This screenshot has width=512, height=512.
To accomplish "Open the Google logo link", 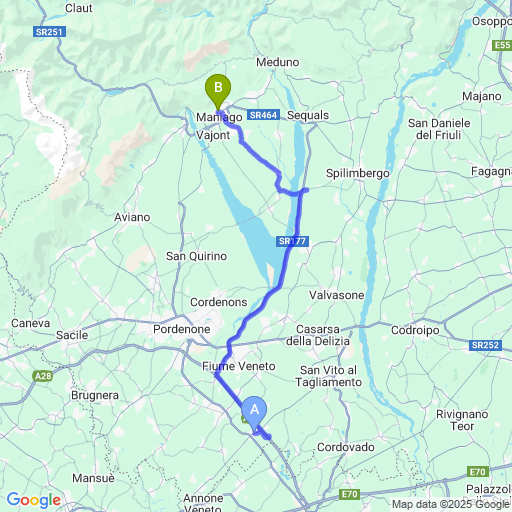I will (x=34, y=500).
